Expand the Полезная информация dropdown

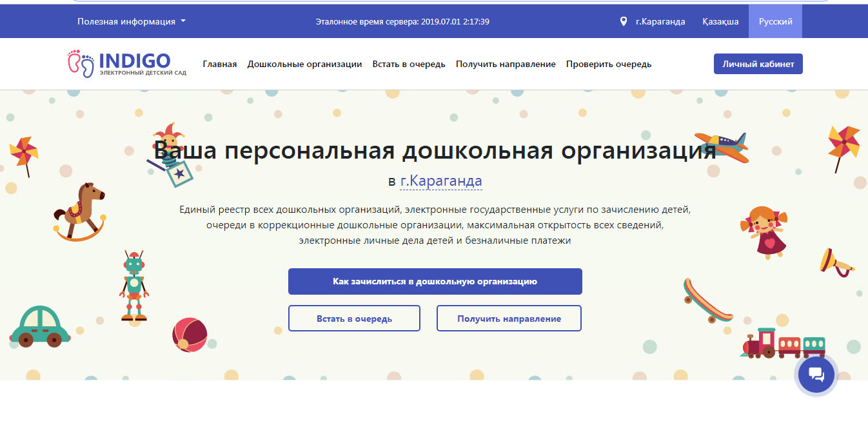(x=132, y=21)
